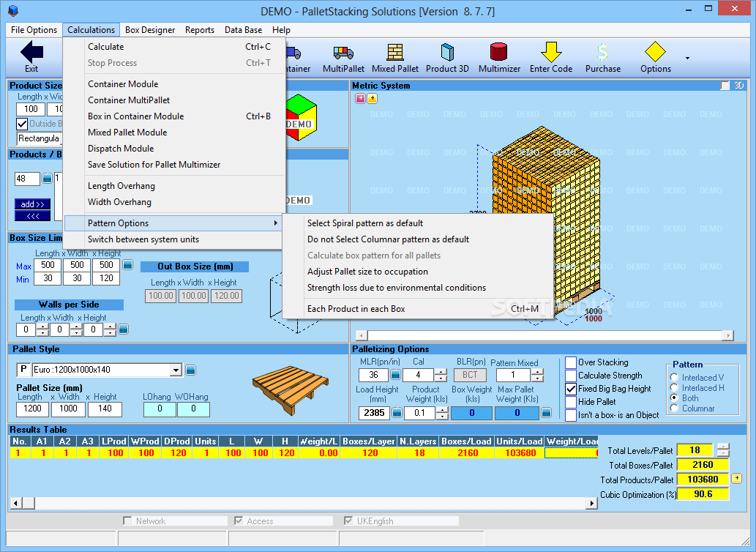Click the Product Weight stepper arrows

pyautogui.click(x=442, y=413)
